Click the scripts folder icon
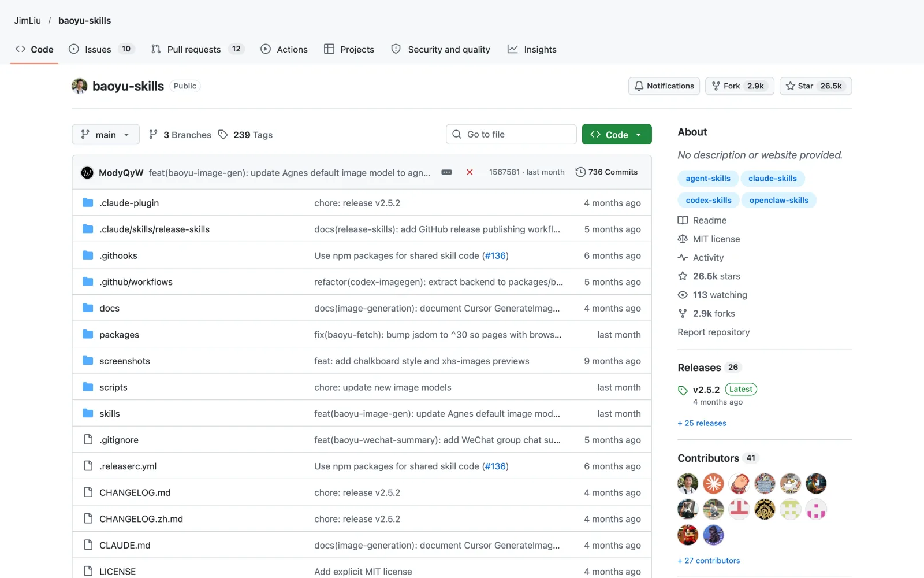The image size is (924, 578). point(88,387)
